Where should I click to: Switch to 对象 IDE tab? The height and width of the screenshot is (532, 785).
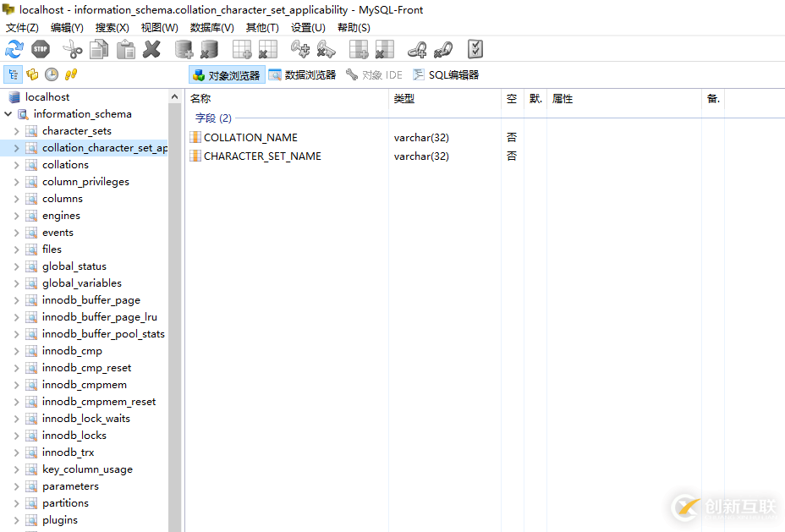(375, 75)
